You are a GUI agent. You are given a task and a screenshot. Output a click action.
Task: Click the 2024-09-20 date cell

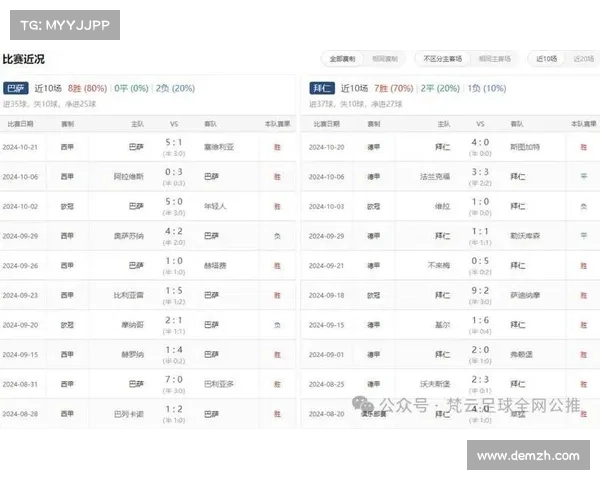tap(20, 325)
